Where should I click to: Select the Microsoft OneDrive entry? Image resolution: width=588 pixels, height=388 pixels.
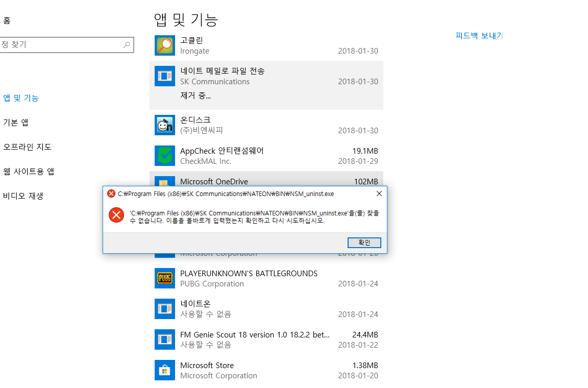click(266, 179)
